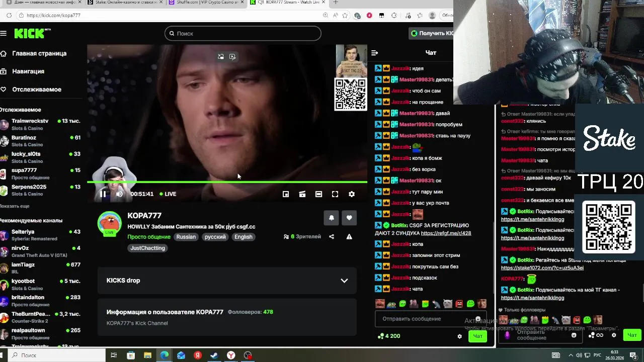The height and width of the screenshot is (362, 644).
Task: Open emoji picker in left chat input
Action: pyautogui.click(x=478, y=319)
